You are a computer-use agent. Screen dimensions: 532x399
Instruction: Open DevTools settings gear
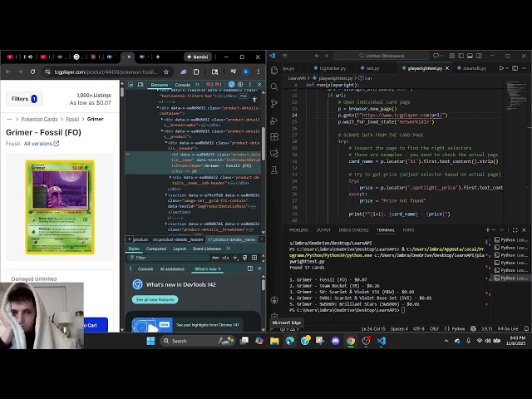pyautogui.click(x=240, y=85)
